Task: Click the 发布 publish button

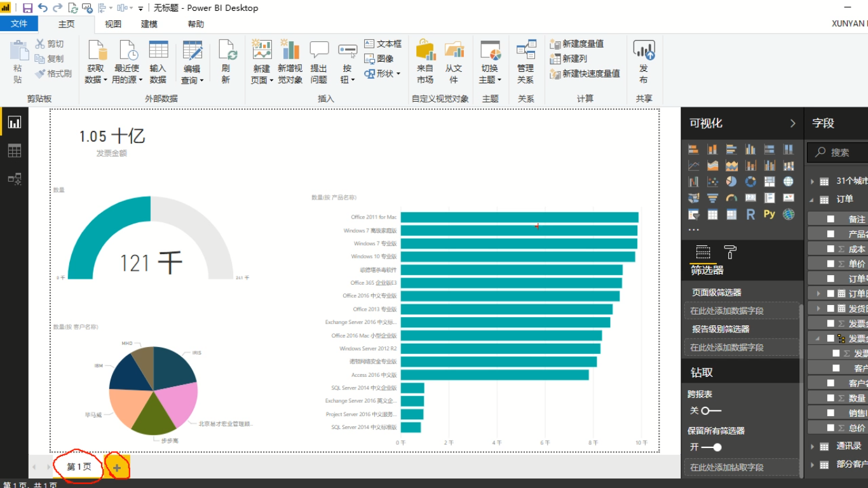Action: 644,62
